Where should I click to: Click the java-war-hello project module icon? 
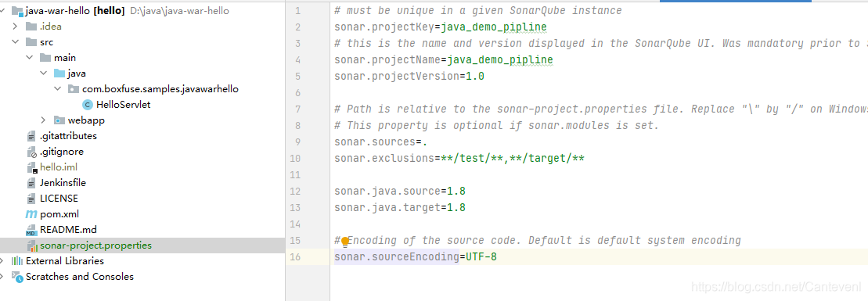pos(17,11)
